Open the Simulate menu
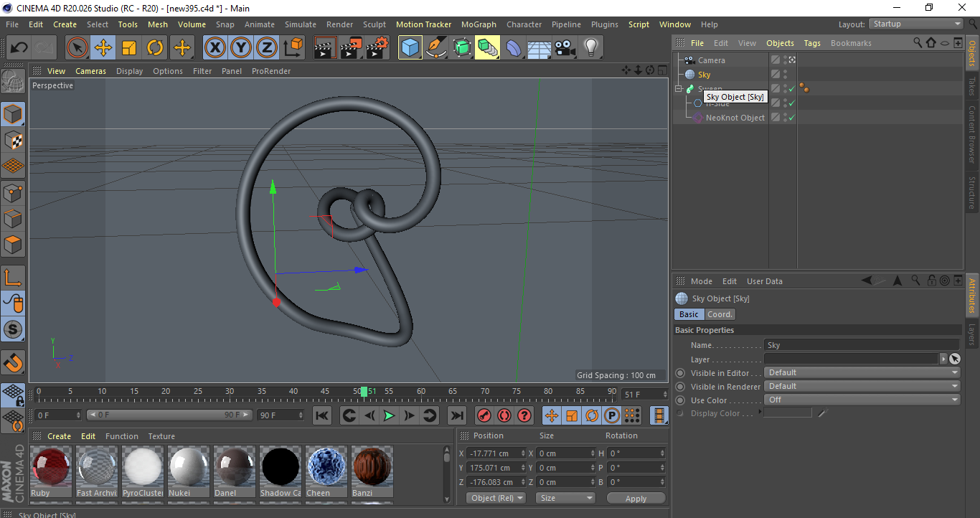Image resolution: width=980 pixels, height=518 pixels. (301, 24)
